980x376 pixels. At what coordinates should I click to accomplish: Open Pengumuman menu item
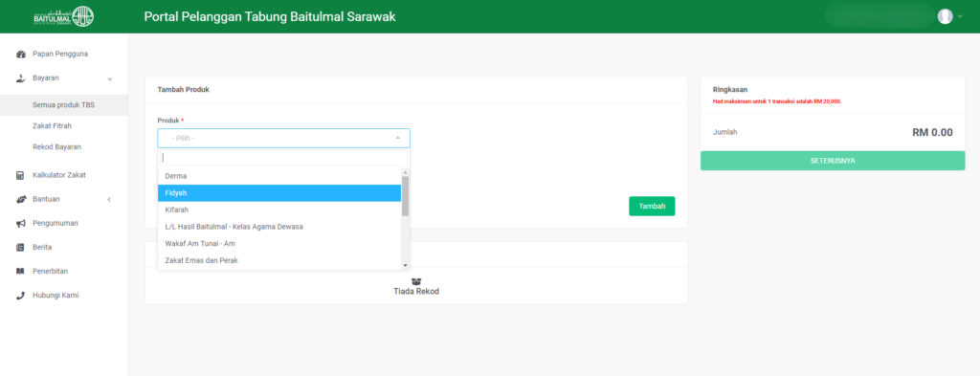pos(56,224)
